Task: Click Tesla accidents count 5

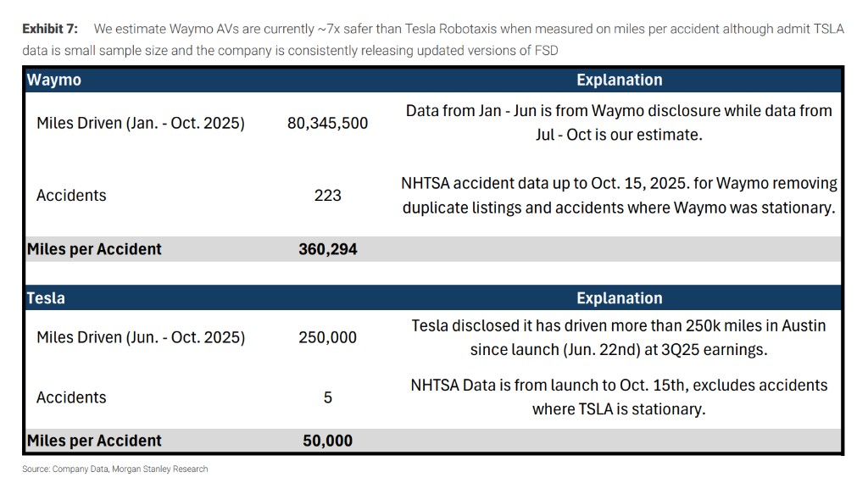Action: coord(327,397)
